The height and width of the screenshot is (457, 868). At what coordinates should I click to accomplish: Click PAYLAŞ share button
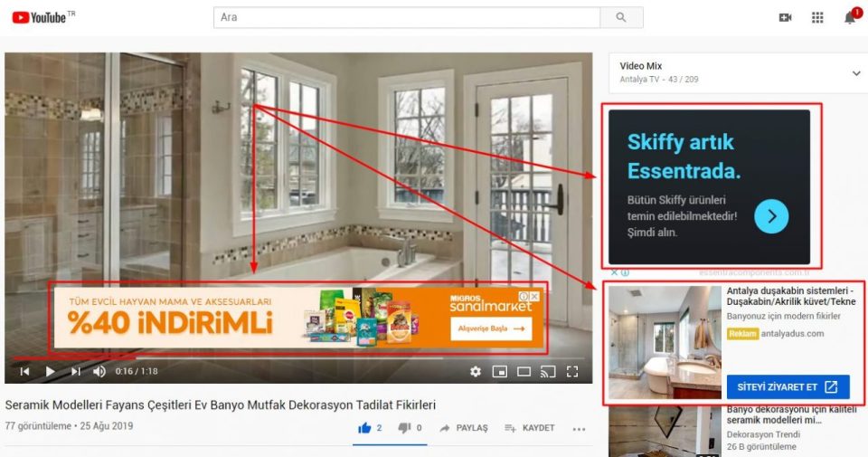tap(464, 428)
